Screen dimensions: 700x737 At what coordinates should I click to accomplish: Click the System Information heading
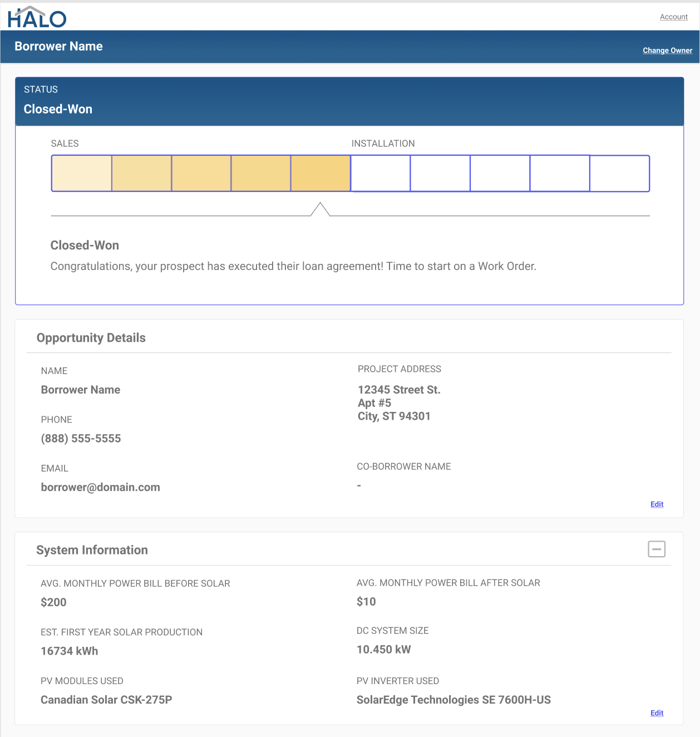pyautogui.click(x=92, y=550)
